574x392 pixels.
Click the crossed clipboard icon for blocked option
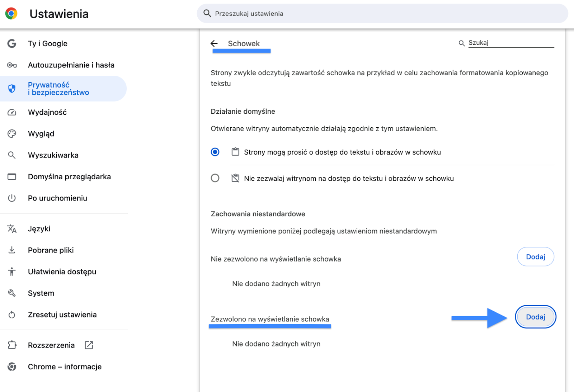pos(235,178)
